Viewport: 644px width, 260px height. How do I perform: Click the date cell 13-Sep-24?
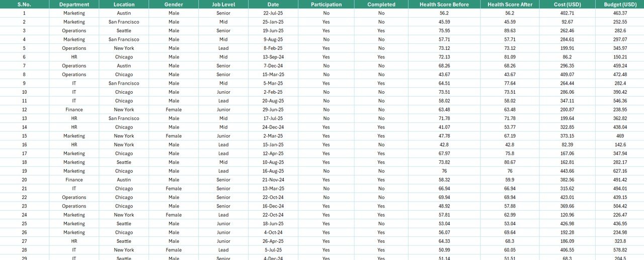click(273, 57)
